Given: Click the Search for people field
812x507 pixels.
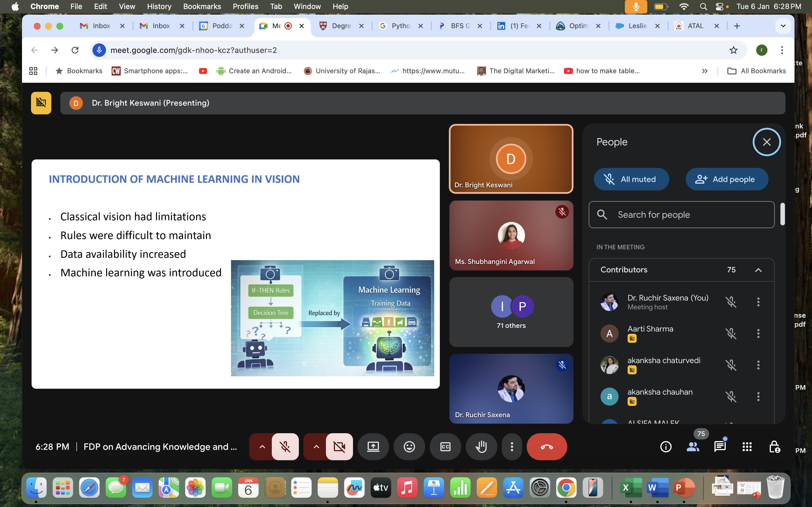Looking at the screenshot, I should coord(681,215).
